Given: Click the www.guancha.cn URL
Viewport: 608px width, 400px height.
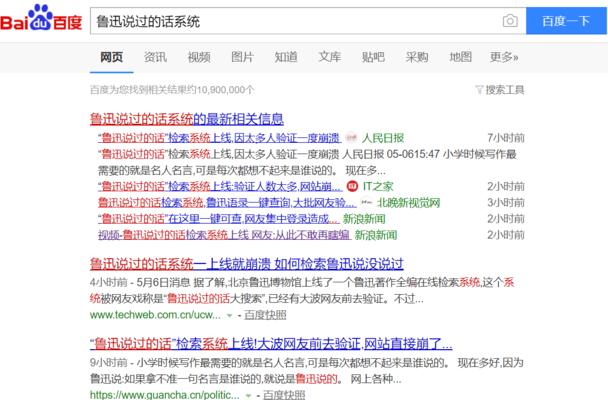Looking at the screenshot, I should pyautogui.click(x=164, y=395).
